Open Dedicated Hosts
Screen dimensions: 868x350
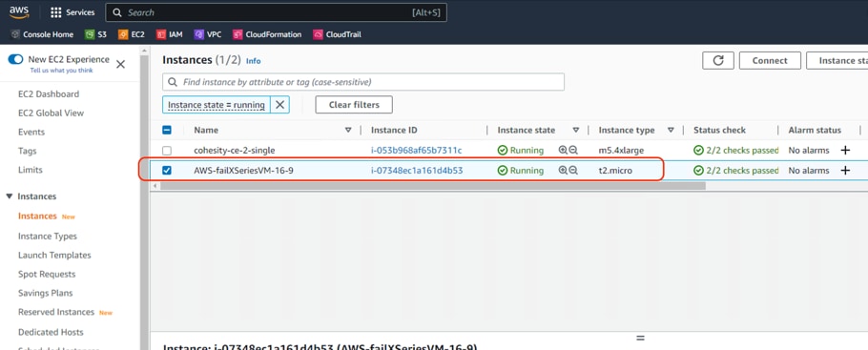tap(51, 332)
